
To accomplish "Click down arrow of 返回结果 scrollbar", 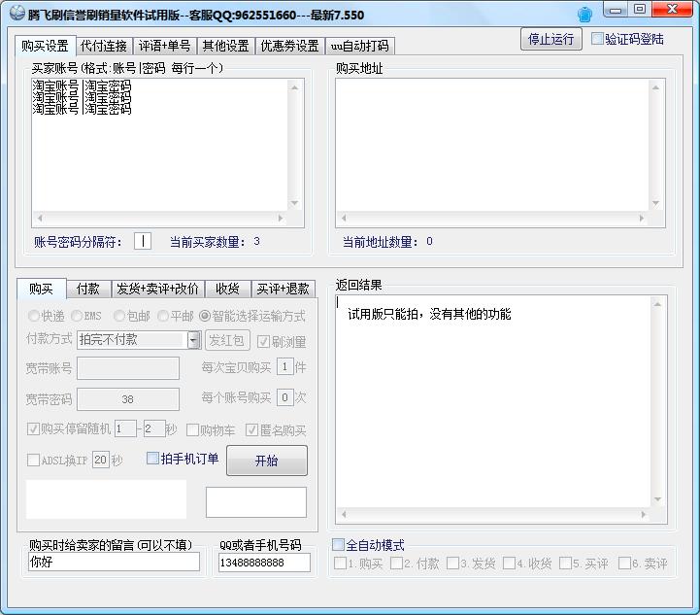I will coord(657,499).
